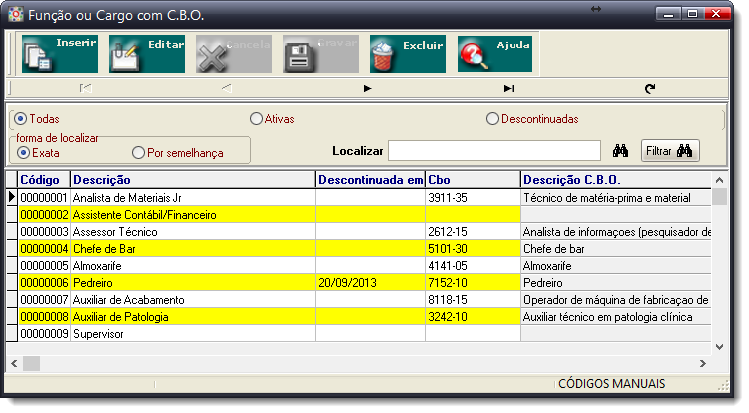Viewport: 749px width, 413px height.
Task: Click Cbo cell 3911-35
Action: (x=472, y=198)
